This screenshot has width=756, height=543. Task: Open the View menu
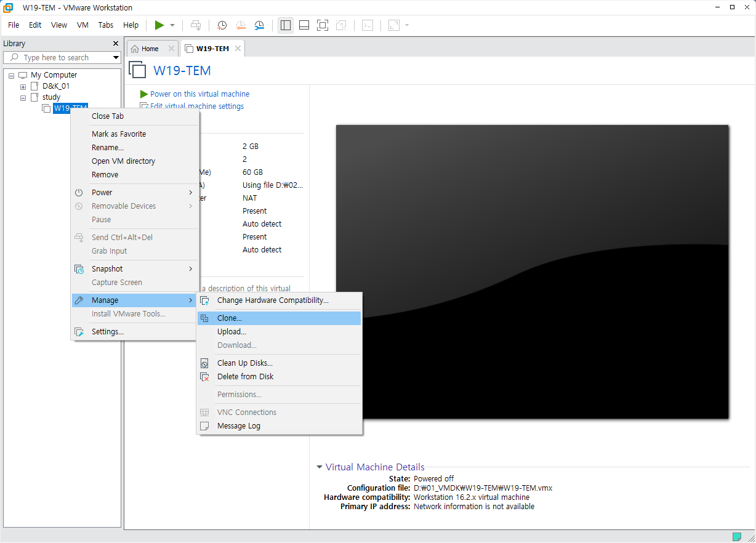click(x=59, y=25)
